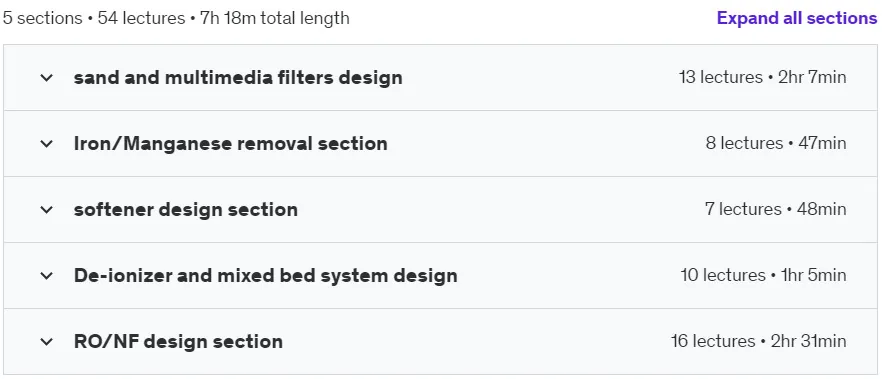The height and width of the screenshot is (379, 882).
Task: Click Expand all sections link
Action: coord(796,18)
